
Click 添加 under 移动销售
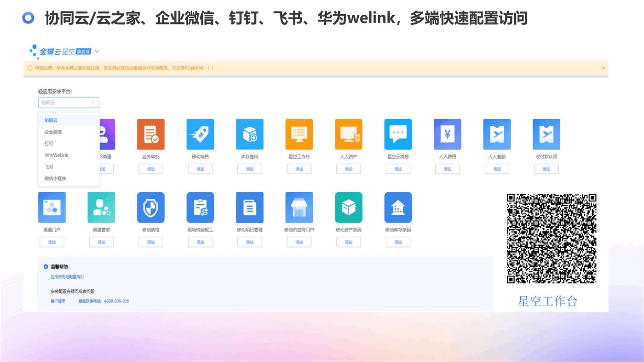click(200, 169)
